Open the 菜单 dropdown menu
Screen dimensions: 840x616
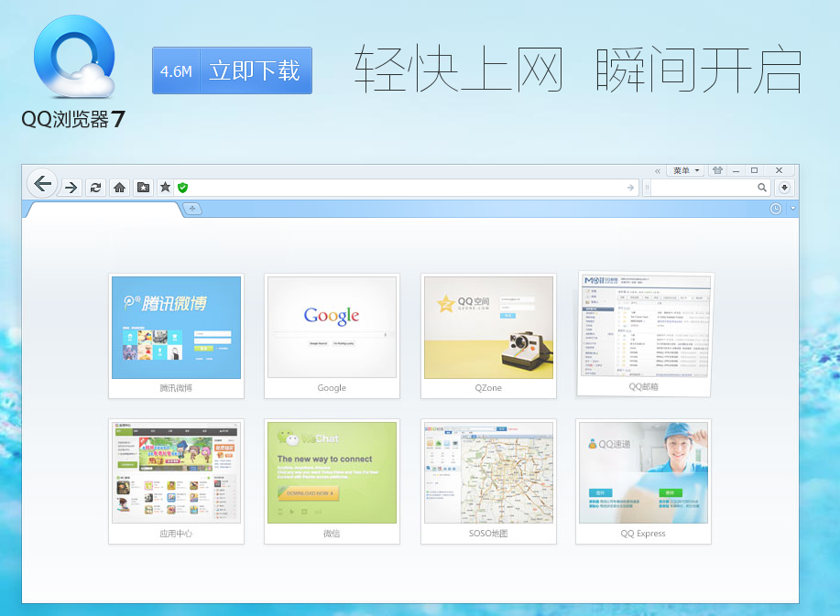pyautogui.click(x=686, y=170)
